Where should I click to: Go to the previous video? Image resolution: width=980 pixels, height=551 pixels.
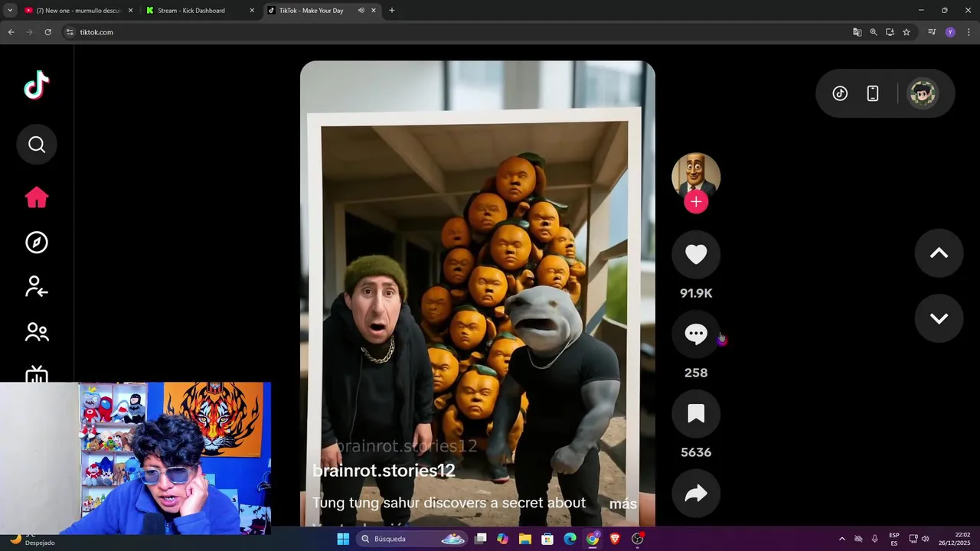[939, 253]
